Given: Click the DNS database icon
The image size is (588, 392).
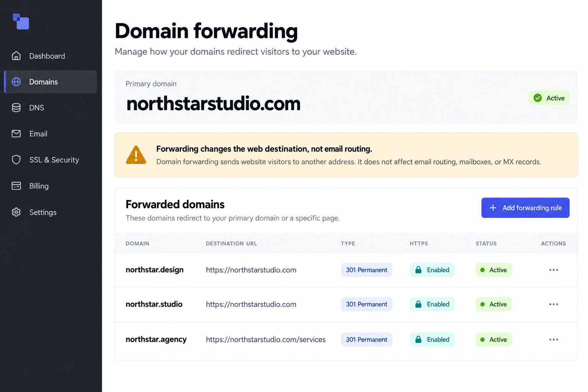Looking at the screenshot, I should 16,108.
